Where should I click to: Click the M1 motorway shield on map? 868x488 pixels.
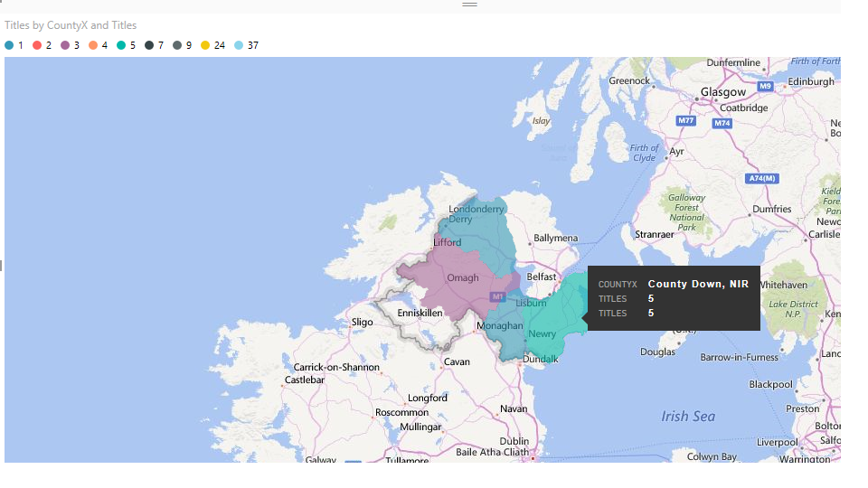(497, 297)
